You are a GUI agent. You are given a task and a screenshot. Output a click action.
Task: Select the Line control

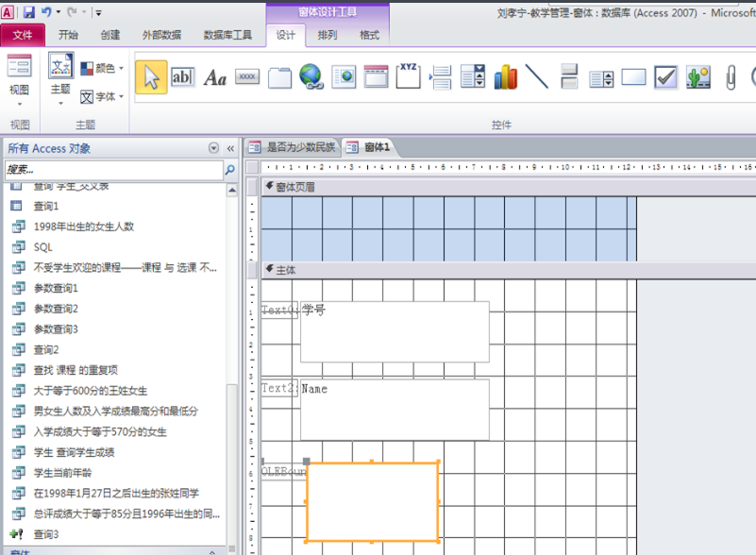click(537, 77)
